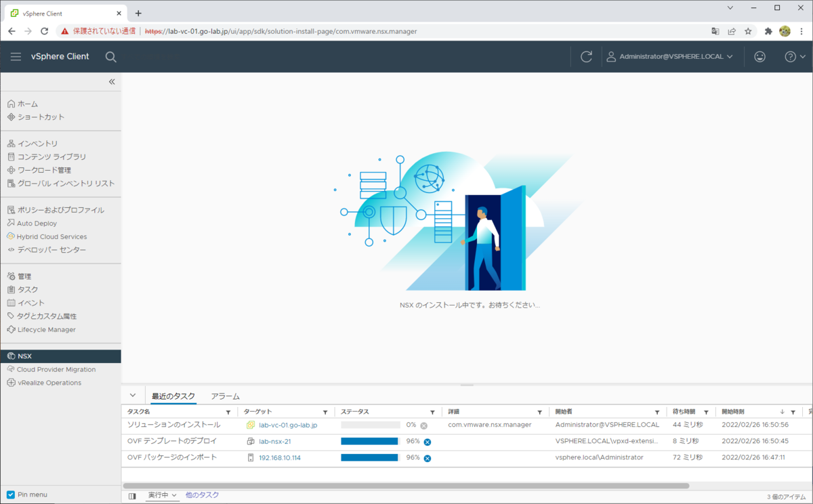
Task: Open a new browser tab
Action: 138,13
